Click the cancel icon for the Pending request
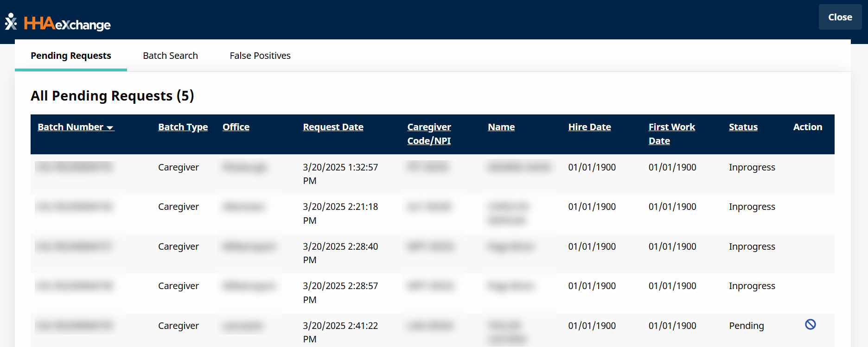The image size is (868, 347). (810, 324)
